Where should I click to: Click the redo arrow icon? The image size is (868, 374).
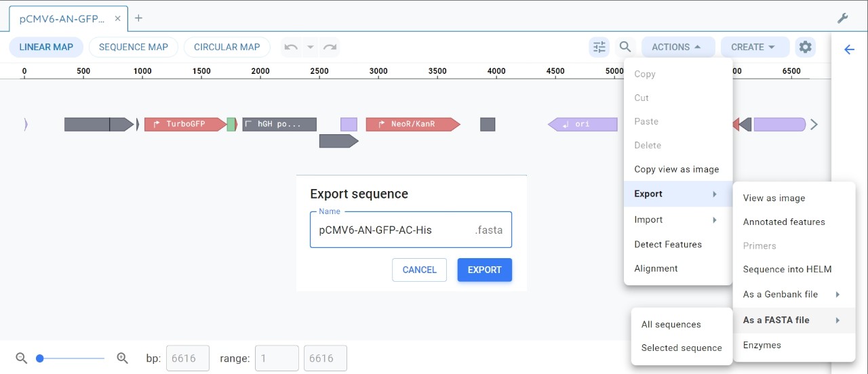click(330, 47)
